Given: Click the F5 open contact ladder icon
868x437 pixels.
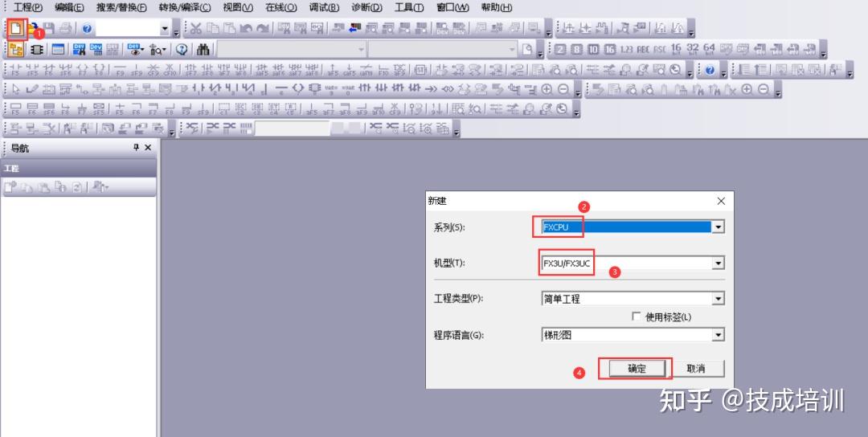Looking at the screenshot, I should (15, 70).
